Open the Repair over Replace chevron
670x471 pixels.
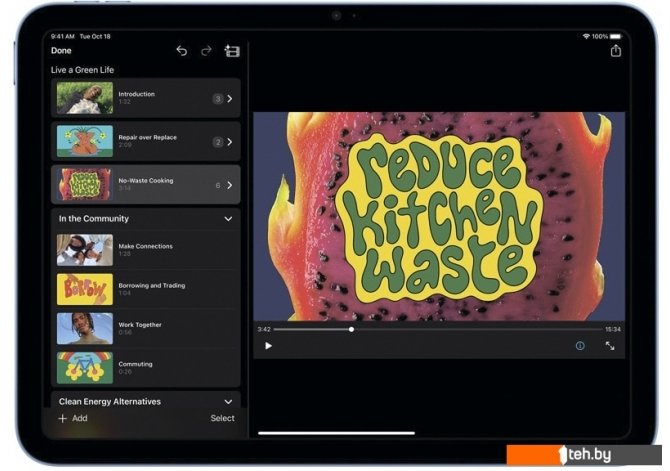(230, 142)
